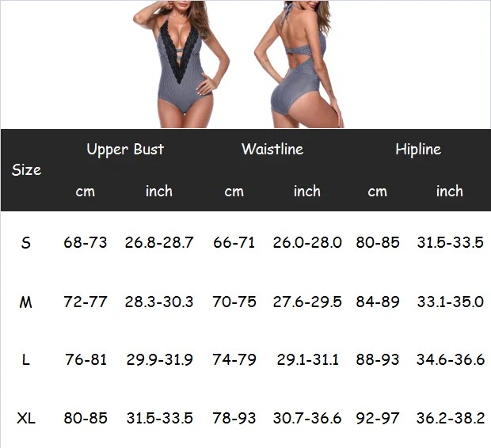Click the 88-93 hipline cm value
The width and height of the screenshot is (491, 448).
378,359
